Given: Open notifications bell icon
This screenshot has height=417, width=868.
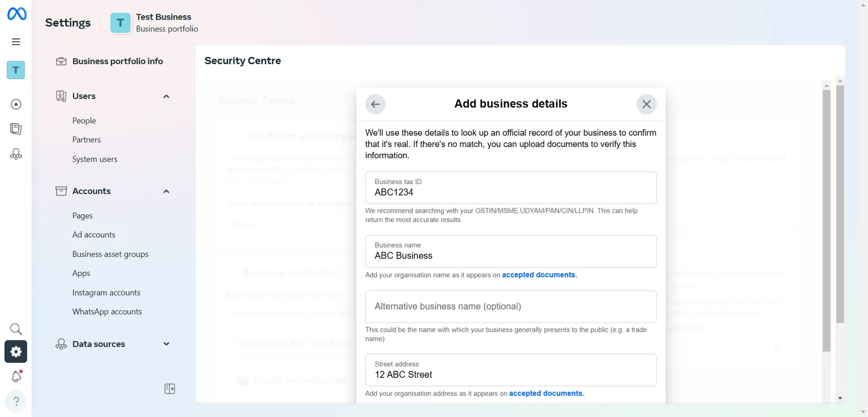Looking at the screenshot, I should click(16, 376).
